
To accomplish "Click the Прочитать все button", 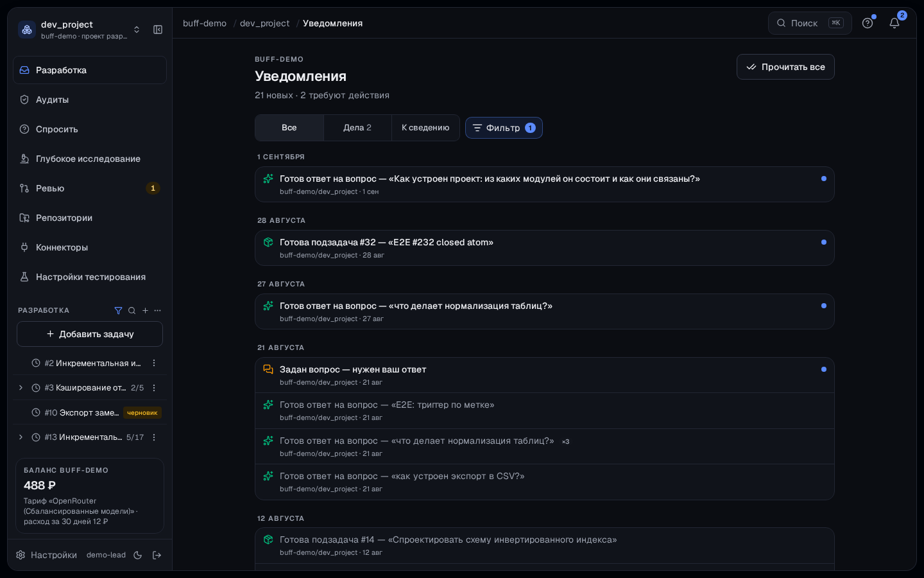I will click(x=785, y=67).
